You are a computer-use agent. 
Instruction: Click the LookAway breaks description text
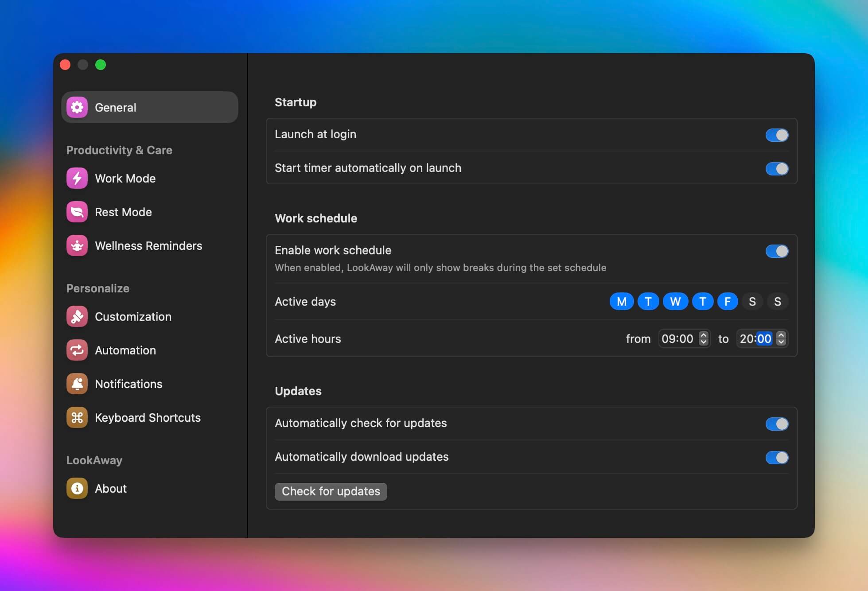click(440, 268)
